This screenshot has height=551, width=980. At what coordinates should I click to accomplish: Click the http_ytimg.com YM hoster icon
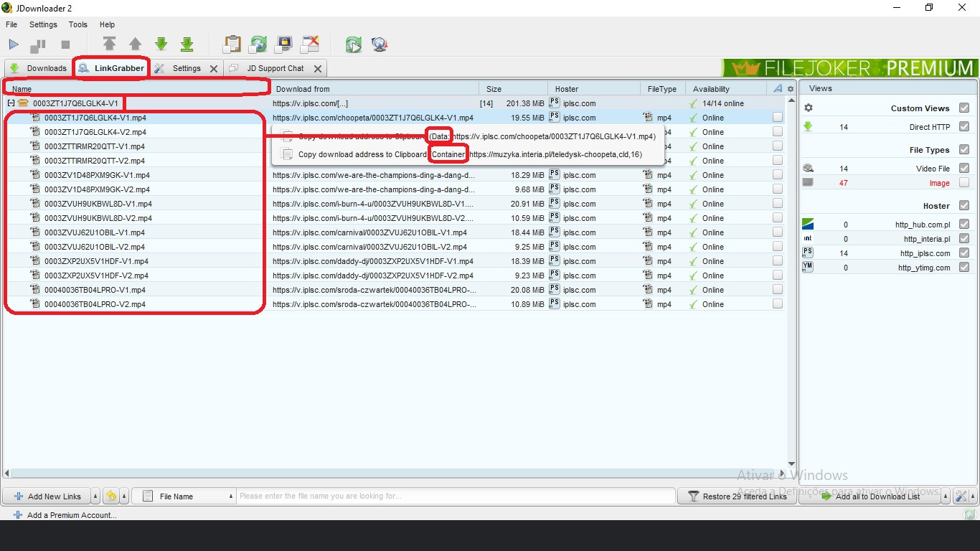808,267
